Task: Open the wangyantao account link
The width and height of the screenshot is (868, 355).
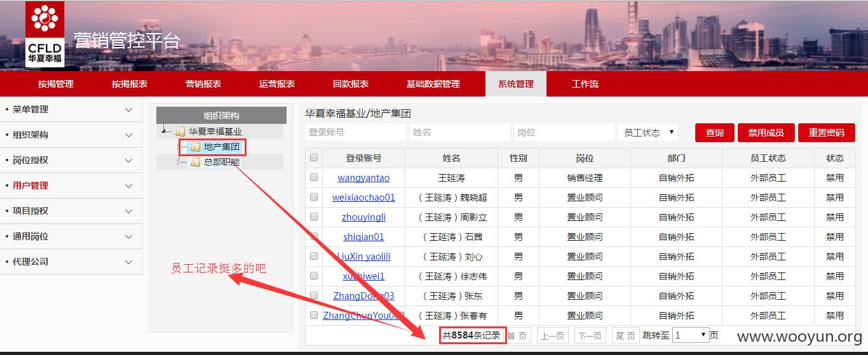Action: [x=363, y=178]
